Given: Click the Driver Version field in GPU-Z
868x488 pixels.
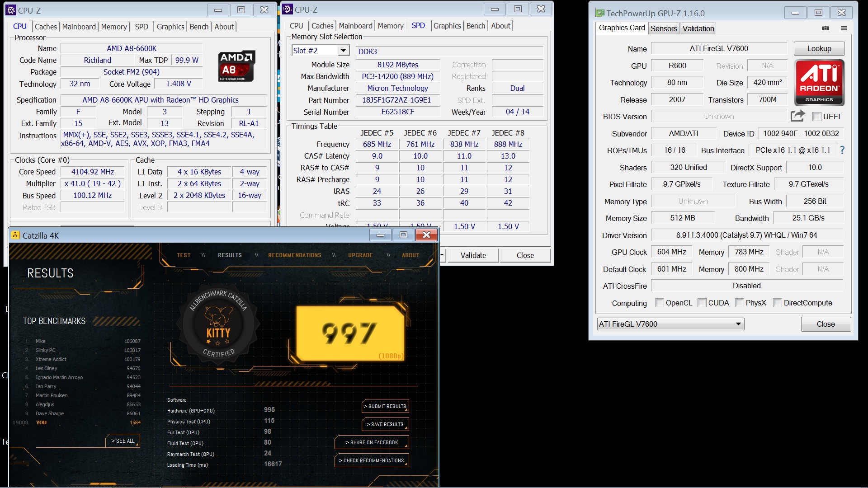Looking at the screenshot, I should pos(746,235).
